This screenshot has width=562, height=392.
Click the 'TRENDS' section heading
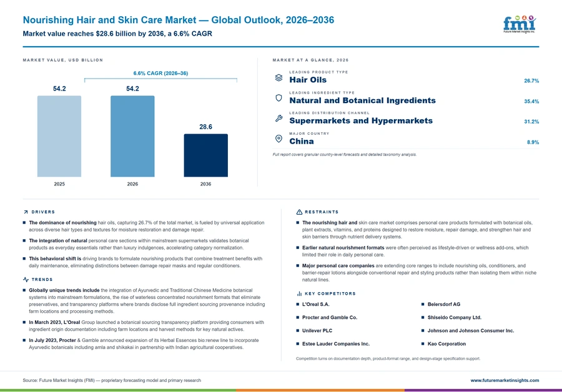42,280
